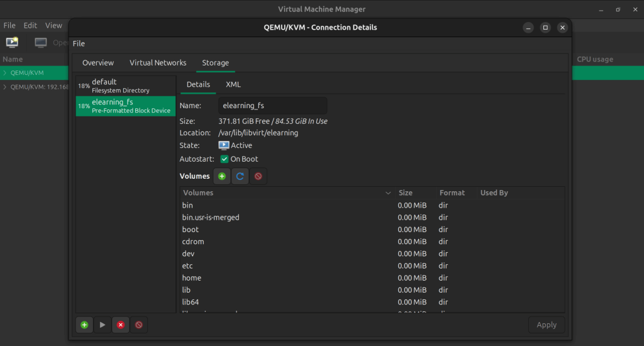Click the Apply button
Screen dimensions: 644x346
547,325
